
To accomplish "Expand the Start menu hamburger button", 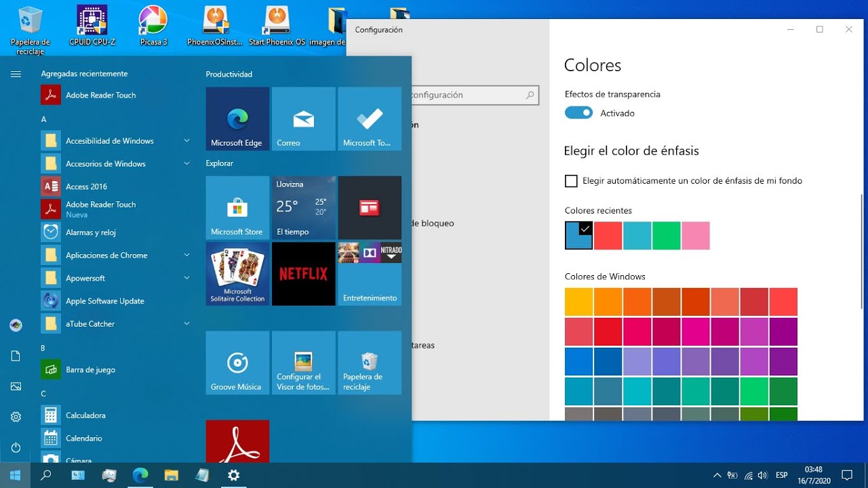I will pos(16,74).
